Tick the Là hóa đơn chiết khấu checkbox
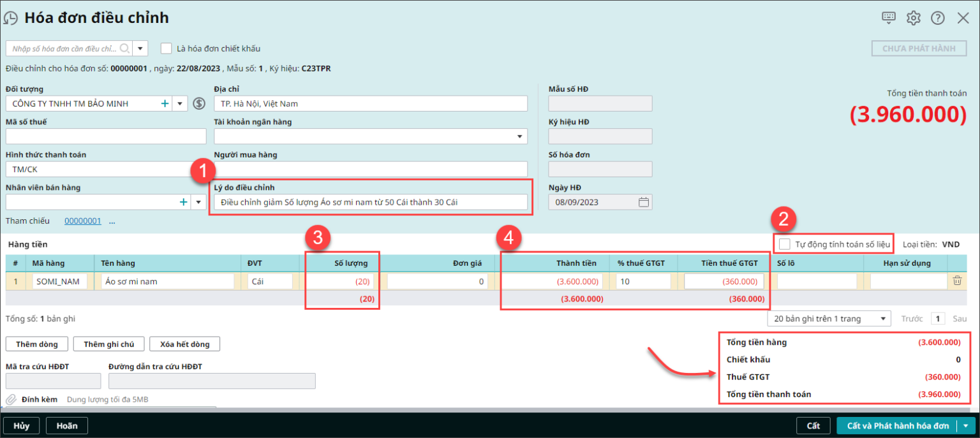 (167, 48)
